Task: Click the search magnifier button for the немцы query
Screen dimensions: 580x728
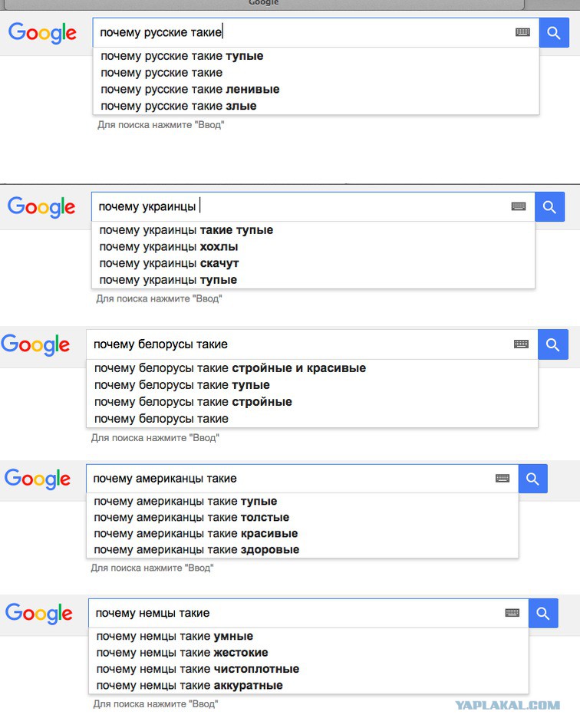Action: click(542, 613)
